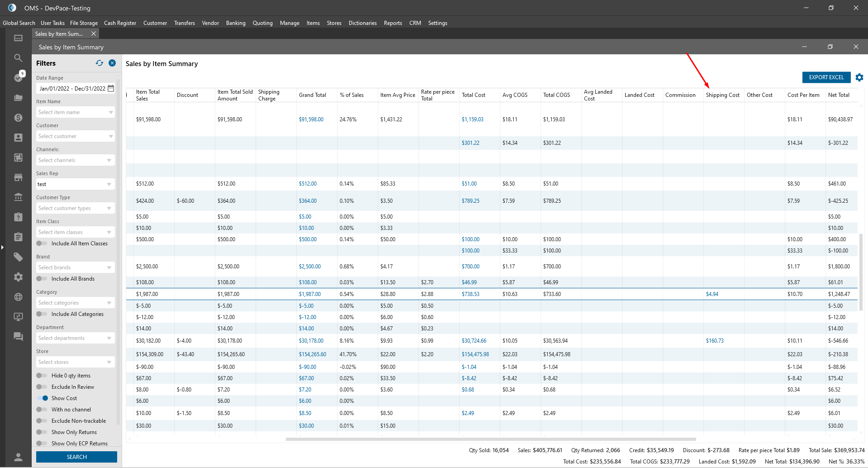Expand the Select stores dropdown
Image resolution: width=868 pixels, height=468 pixels.
pos(75,362)
